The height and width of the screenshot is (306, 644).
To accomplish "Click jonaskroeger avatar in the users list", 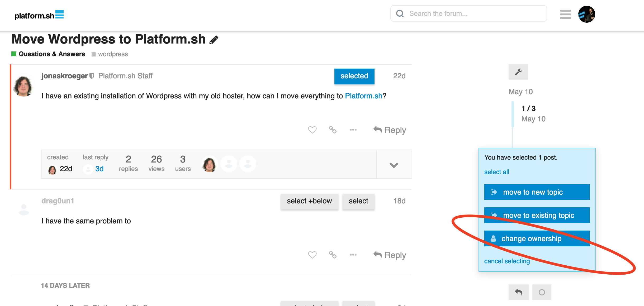I will [x=210, y=164].
